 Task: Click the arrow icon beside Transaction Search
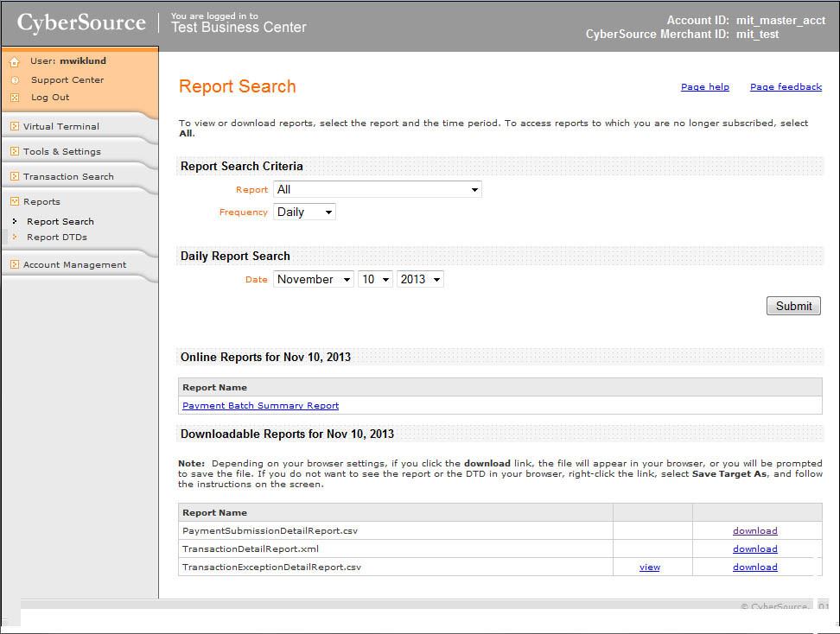pos(15,176)
